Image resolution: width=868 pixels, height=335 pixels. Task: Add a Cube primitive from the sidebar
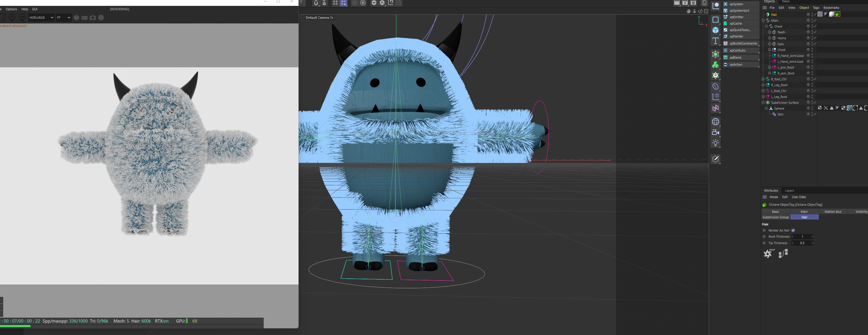pyautogui.click(x=715, y=30)
